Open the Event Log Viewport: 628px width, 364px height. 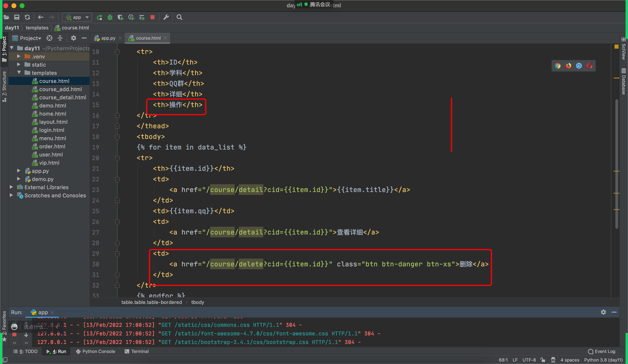[x=602, y=351]
